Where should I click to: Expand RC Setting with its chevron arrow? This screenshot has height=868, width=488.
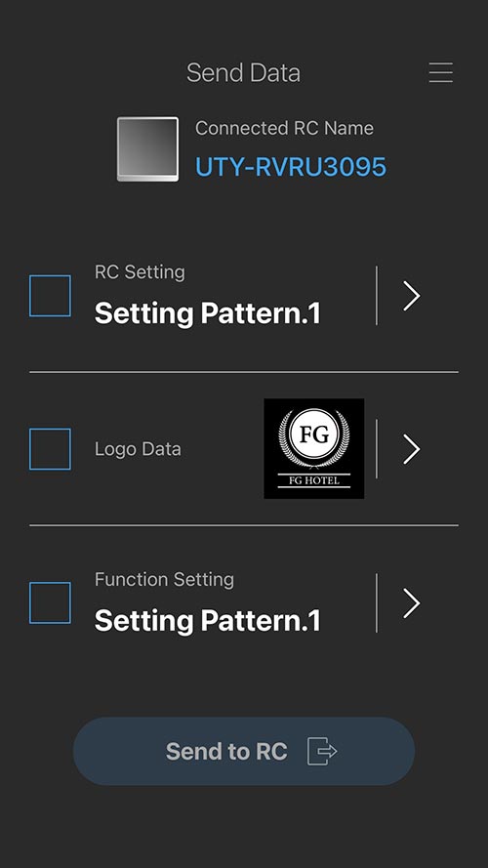pyautogui.click(x=411, y=296)
